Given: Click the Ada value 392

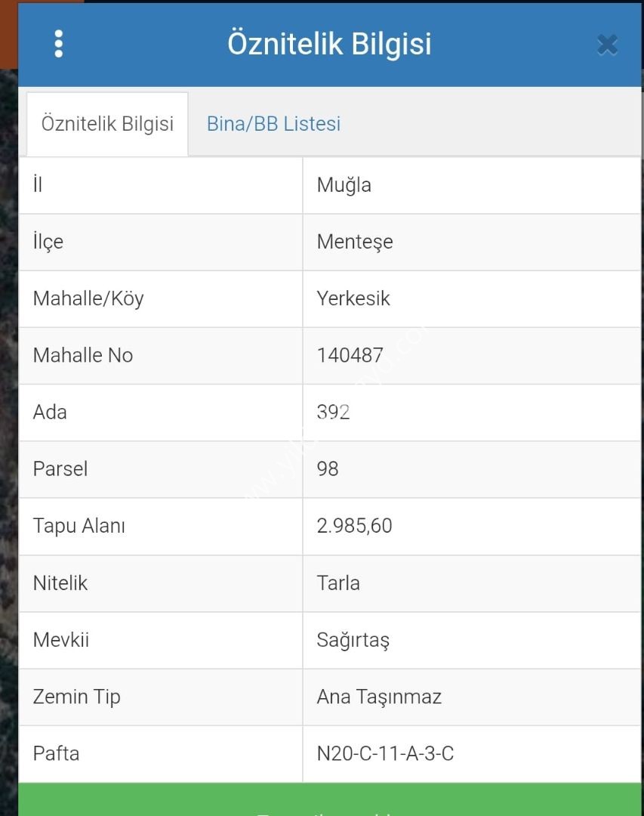Looking at the screenshot, I should [x=333, y=412].
